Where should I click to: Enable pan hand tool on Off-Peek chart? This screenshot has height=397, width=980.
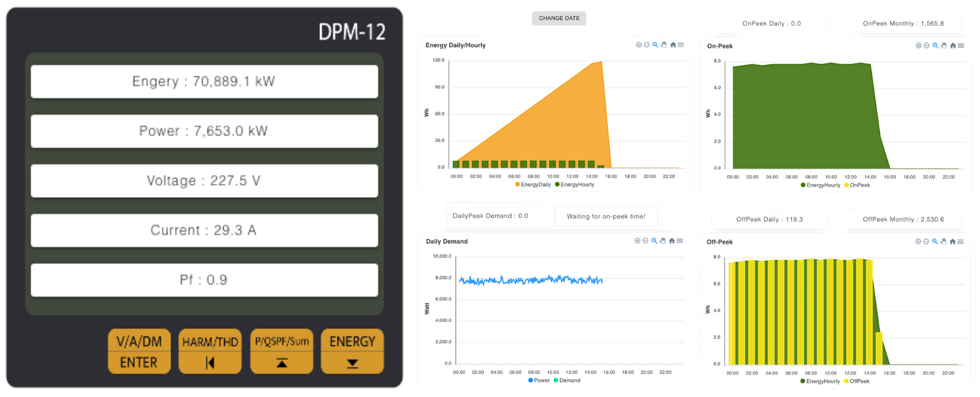coord(943,242)
